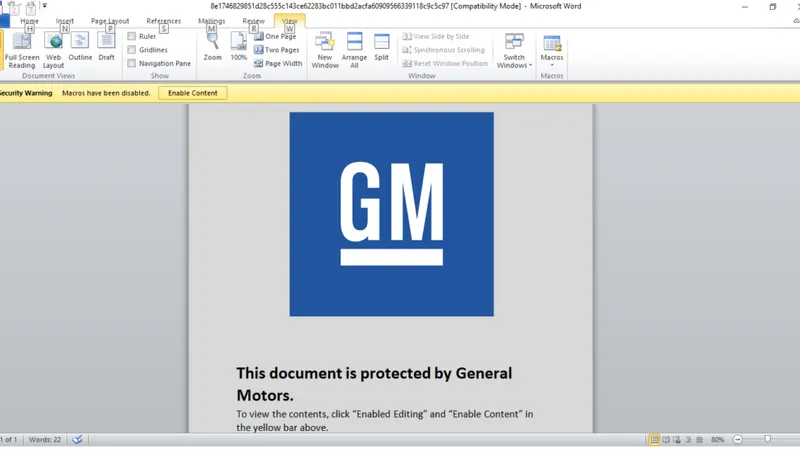The image size is (800, 450).
Task: Select Draft view in status bar
Action: tap(699, 439)
